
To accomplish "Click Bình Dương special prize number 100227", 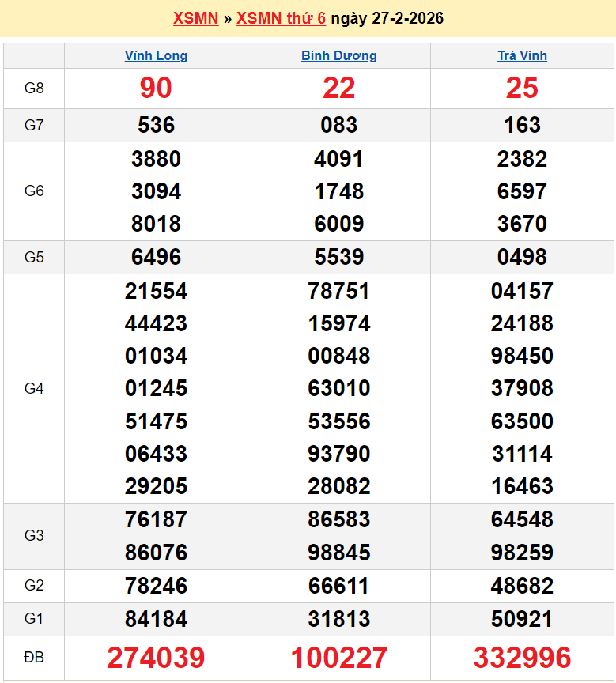I will [338, 658].
